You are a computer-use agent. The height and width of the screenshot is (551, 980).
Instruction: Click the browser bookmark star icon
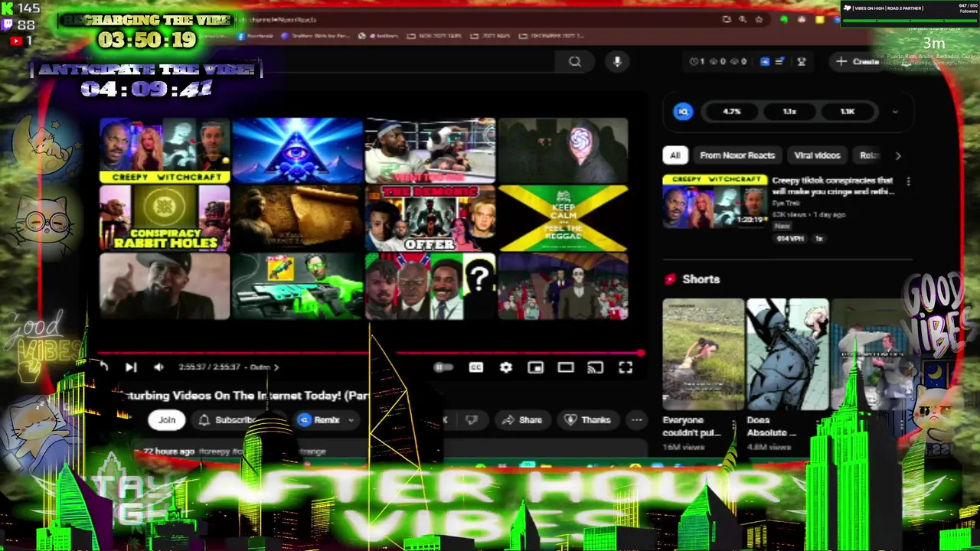coord(759,19)
